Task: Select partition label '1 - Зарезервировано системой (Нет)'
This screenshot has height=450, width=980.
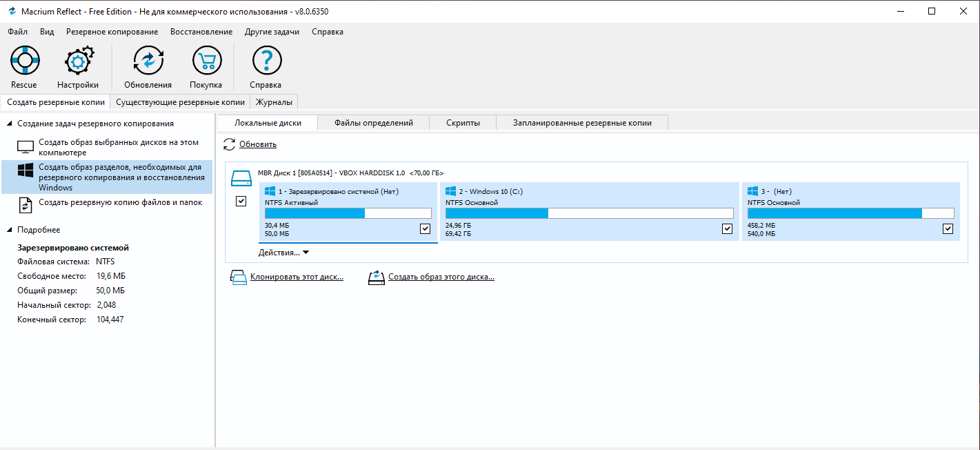Action: pyautogui.click(x=338, y=191)
